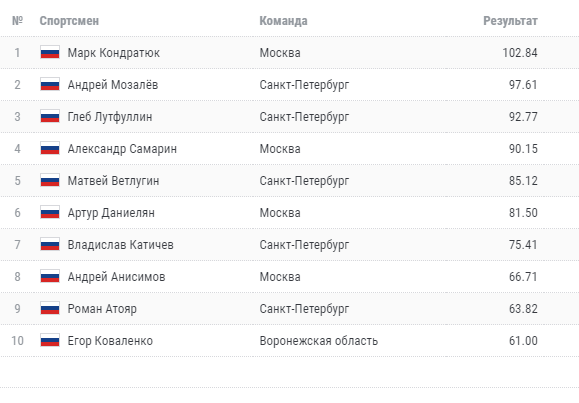This screenshot has height=403, width=579.
Task: Select Александр Самарин's team Москва
Action: 280,149
